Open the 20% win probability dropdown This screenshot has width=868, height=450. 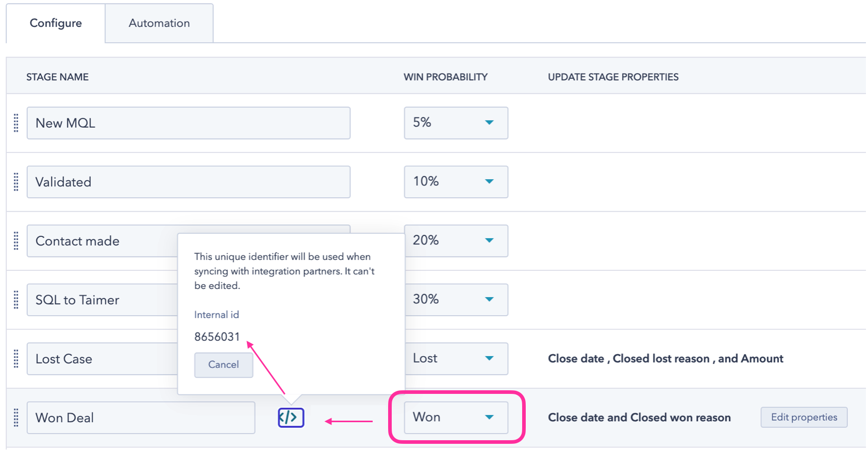click(x=456, y=240)
